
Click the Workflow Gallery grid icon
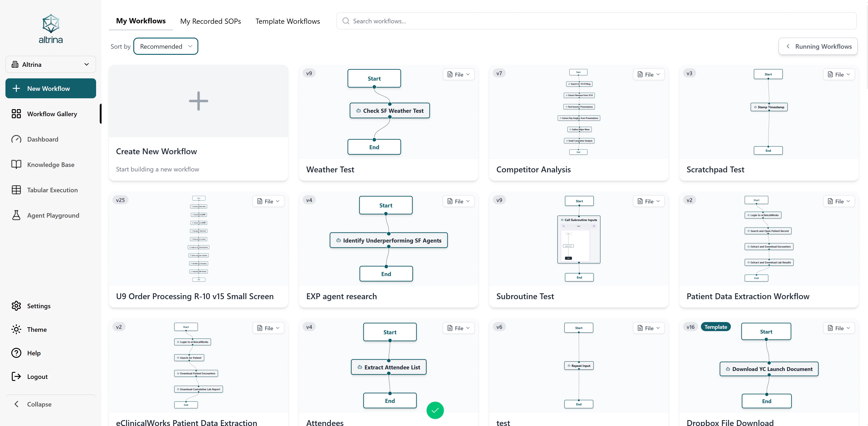(x=16, y=114)
